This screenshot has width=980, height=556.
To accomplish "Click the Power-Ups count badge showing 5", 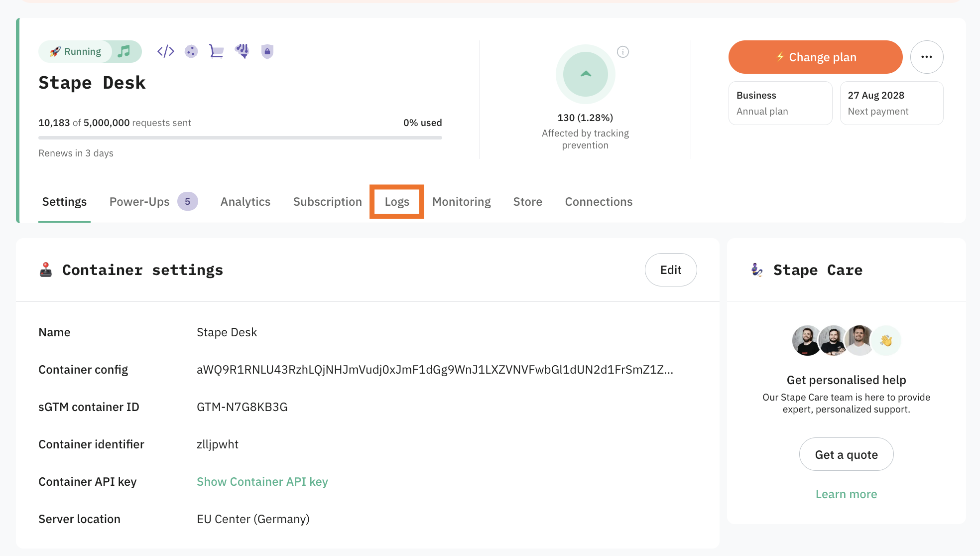I will click(x=188, y=202).
